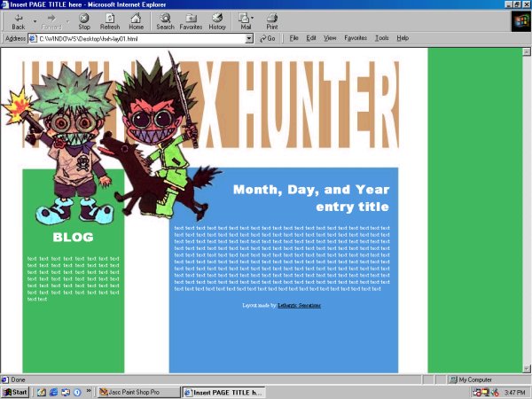The height and width of the screenshot is (399, 532).
Task: Open the Search pane
Action: click(165, 21)
